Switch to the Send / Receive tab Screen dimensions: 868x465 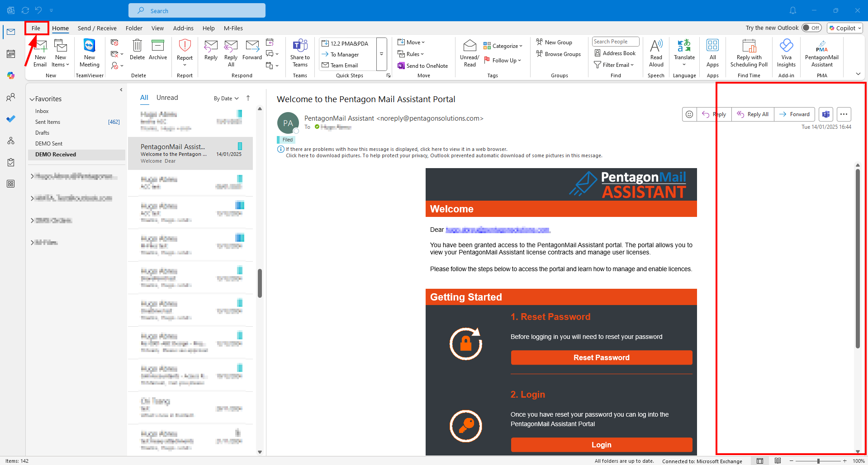click(x=97, y=28)
